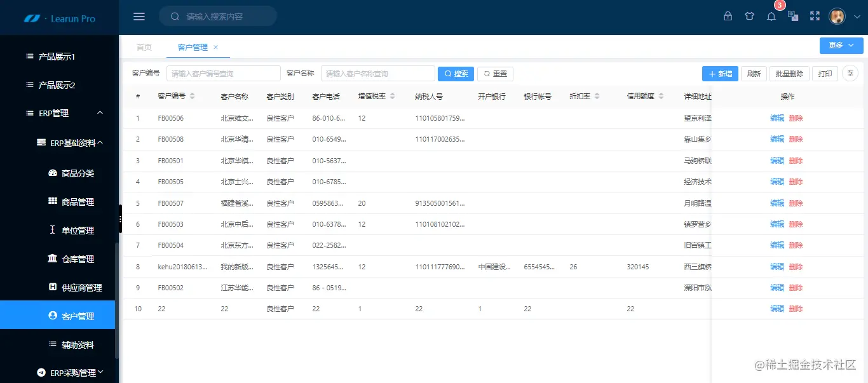Select the 320145 credit value cell
The image size is (868, 383).
[x=638, y=267]
